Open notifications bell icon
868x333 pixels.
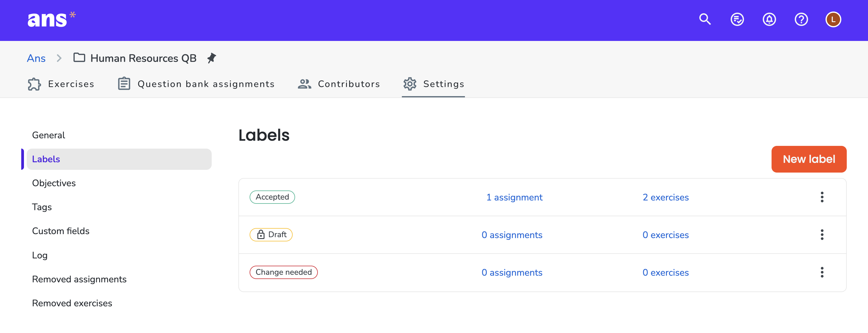769,19
